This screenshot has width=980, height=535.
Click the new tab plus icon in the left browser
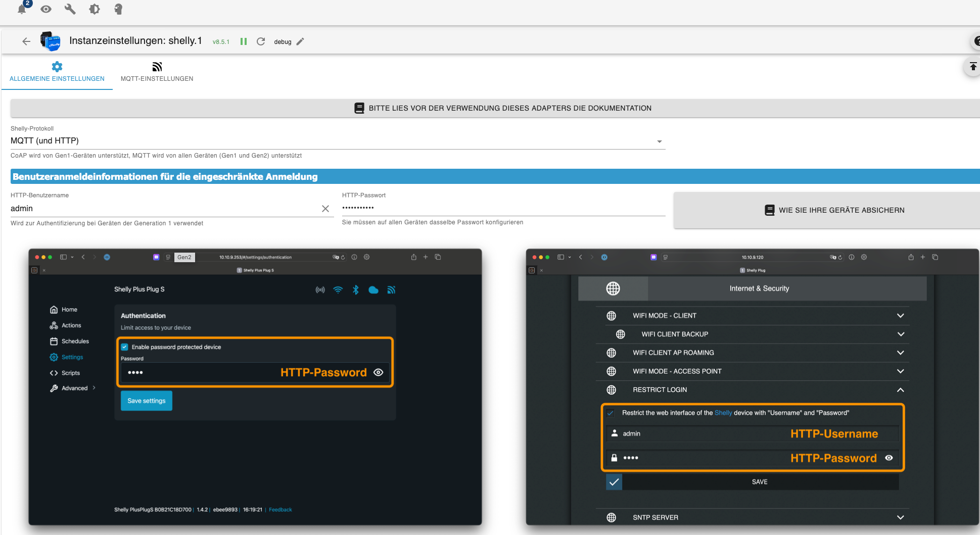(x=426, y=257)
